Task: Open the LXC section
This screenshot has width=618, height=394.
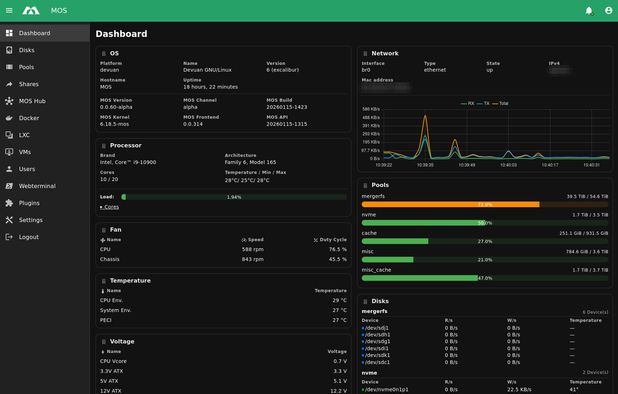Action: click(45, 135)
